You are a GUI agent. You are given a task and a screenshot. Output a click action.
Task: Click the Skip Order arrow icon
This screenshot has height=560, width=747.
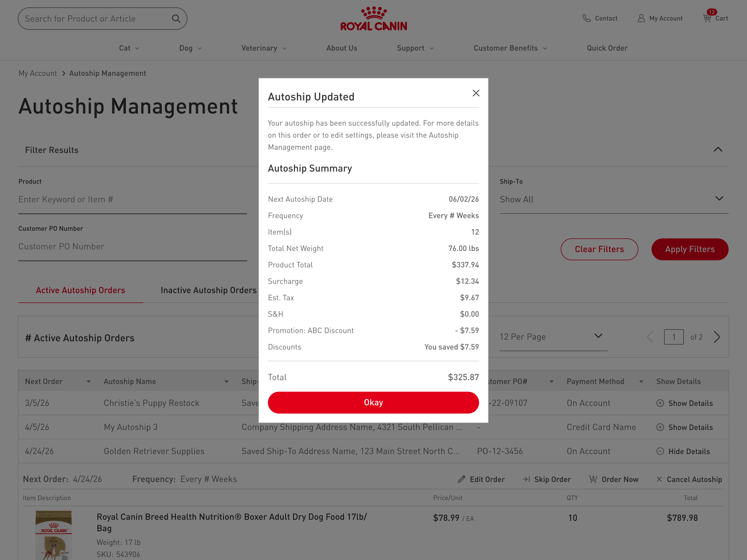point(526,479)
